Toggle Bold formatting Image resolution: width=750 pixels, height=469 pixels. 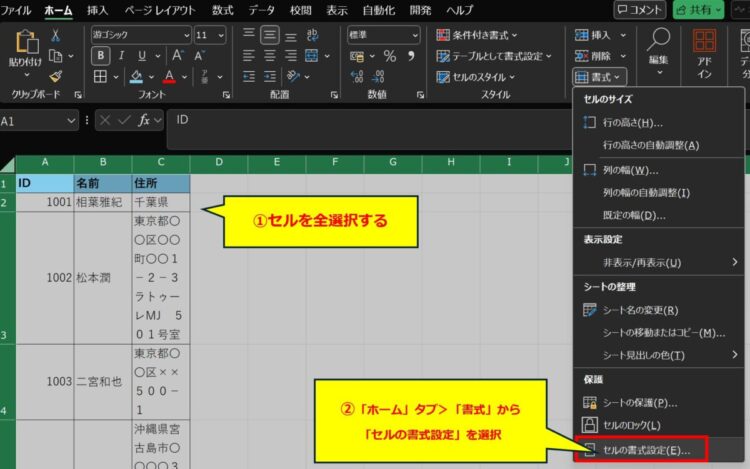point(100,56)
